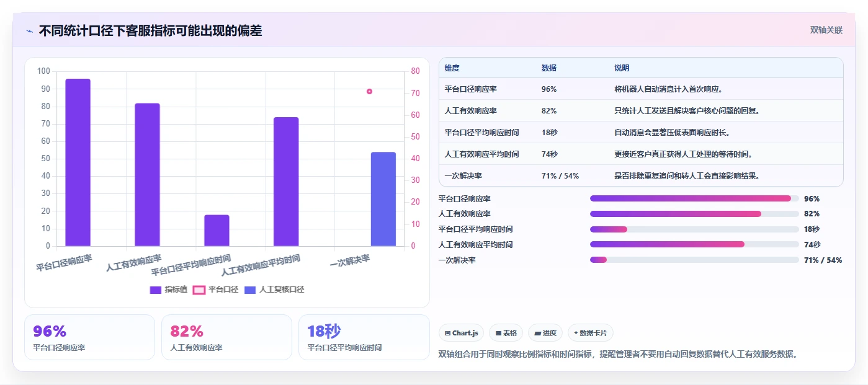Click the tallest purple bar for 平台口径响应率

click(78, 162)
